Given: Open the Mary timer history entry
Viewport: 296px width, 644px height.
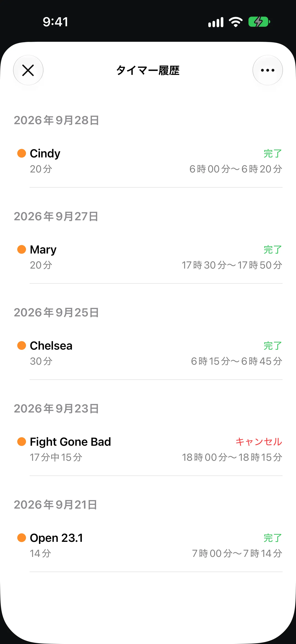Looking at the screenshot, I should pos(148,257).
